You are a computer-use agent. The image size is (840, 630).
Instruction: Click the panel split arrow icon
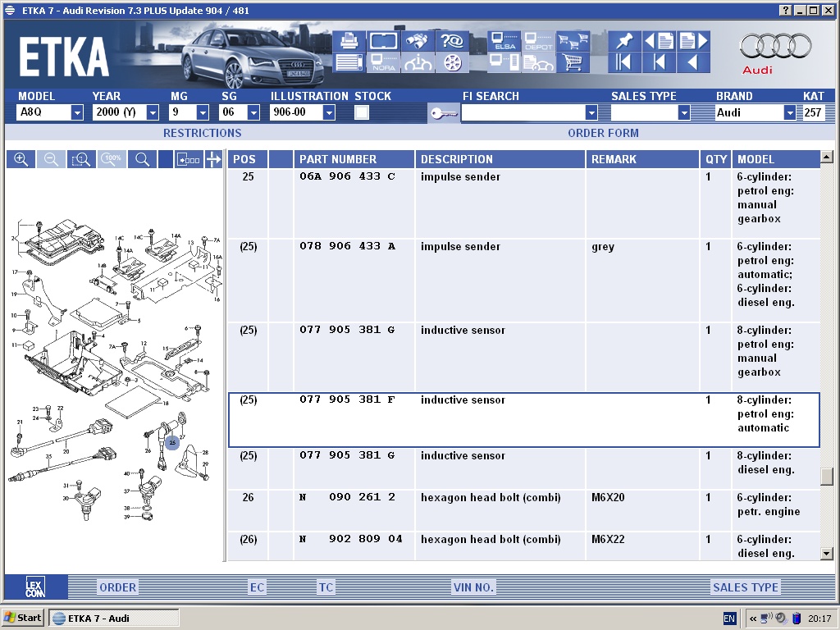click(x=214, y=159)
